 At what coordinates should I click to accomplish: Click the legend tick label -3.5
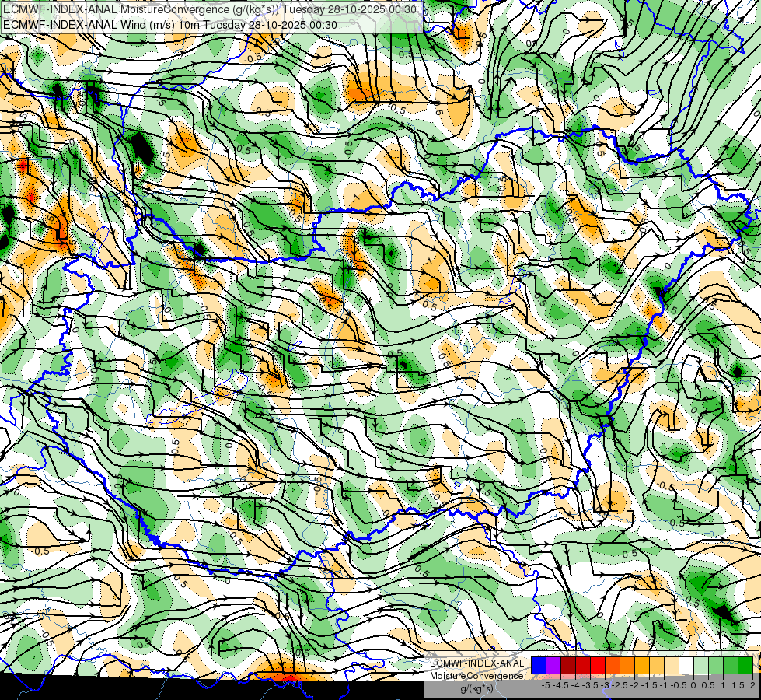[x=590, y=685]
